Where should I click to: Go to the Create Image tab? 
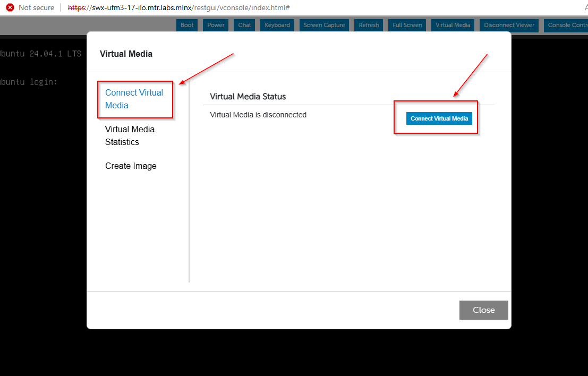click(x=131, y=166)
